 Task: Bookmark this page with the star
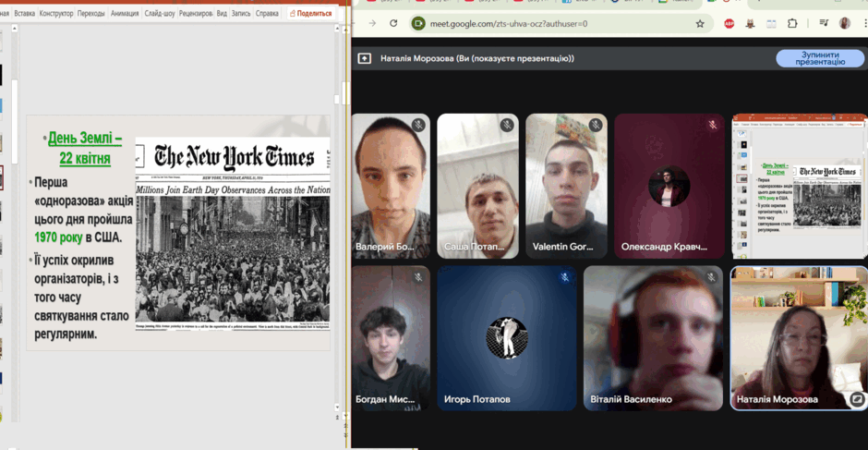pyautogui.click(x=700, y=23)
